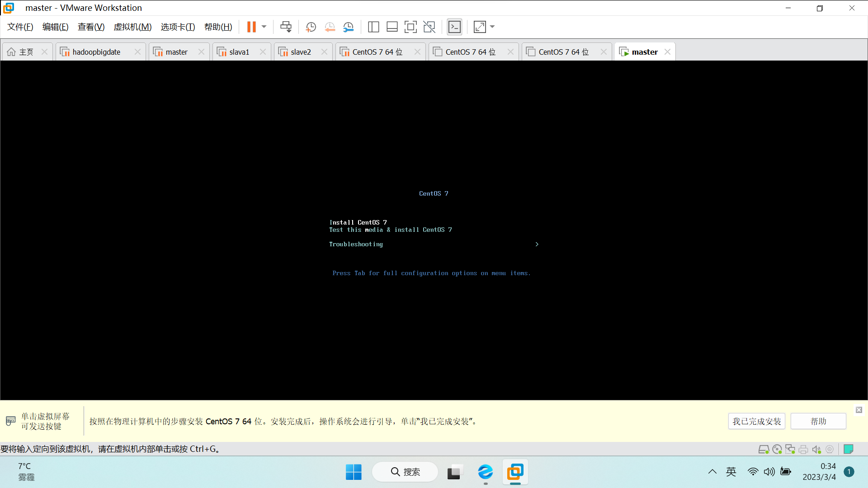
Task: Click the pause virtual machine icon
Action: (251, 27)
